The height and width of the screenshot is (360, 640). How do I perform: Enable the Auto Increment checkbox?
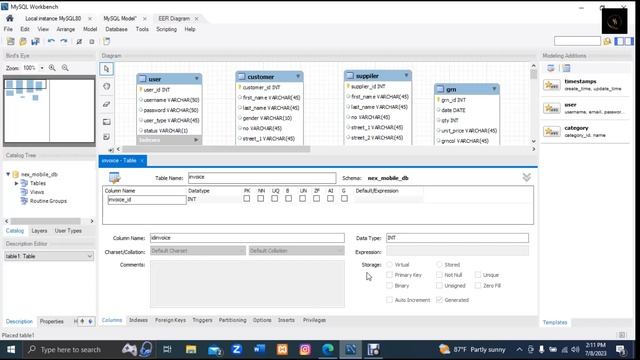pyautogui.click(x=389, y=300)
